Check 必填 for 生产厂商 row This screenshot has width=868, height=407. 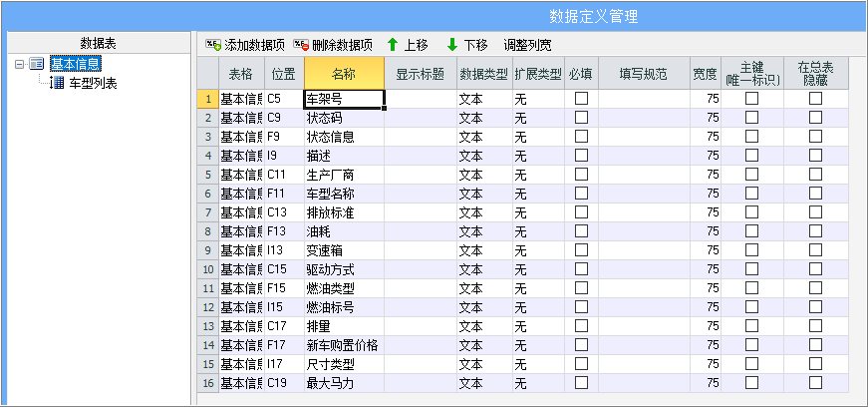(581, 175)
